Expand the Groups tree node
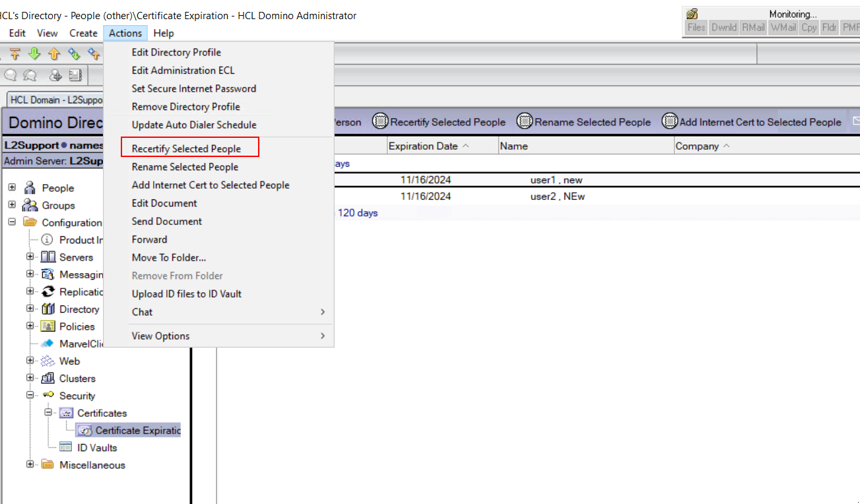Viewport: 860px width, 504px height. tap(12, 205)
